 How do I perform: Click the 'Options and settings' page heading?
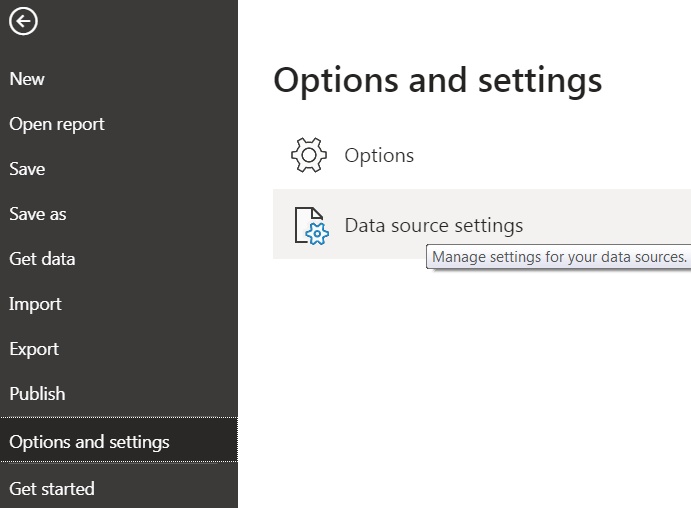pyautogui.click(x=437, y=80)
